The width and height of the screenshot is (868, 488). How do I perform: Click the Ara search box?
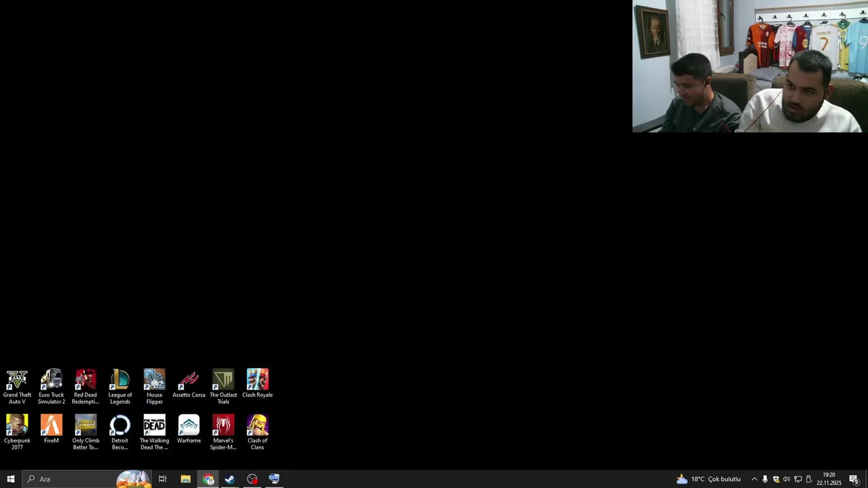pyautogui.click(x=86, y=479)
